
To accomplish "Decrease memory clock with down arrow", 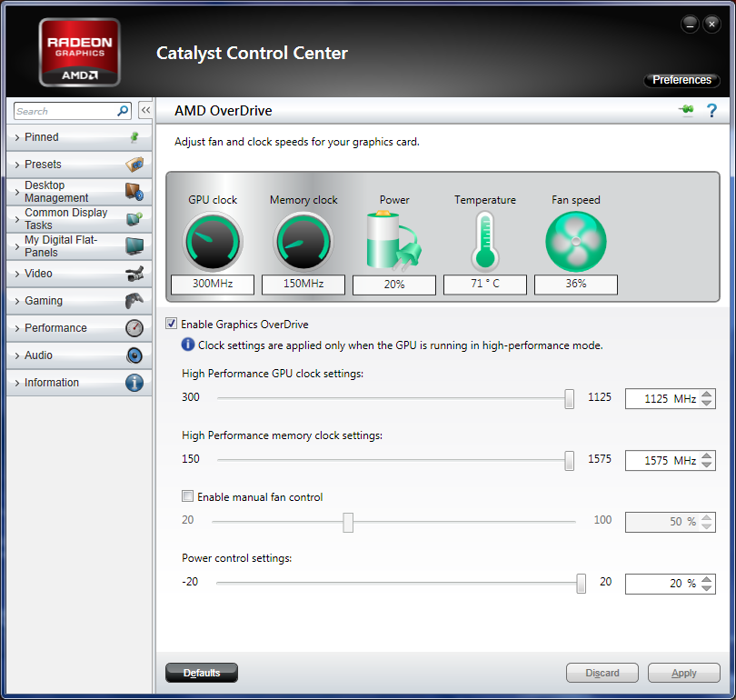I will point(706,465).
